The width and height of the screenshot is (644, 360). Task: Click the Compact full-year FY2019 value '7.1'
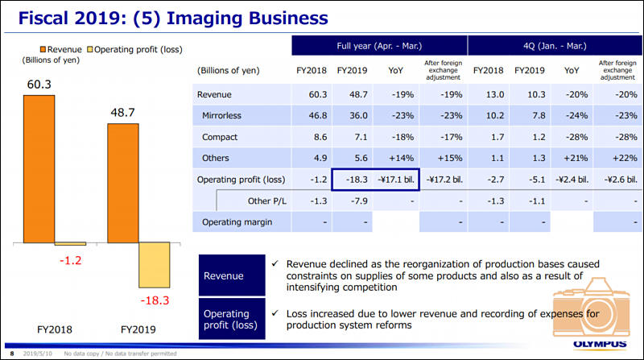click(x=361, y=137)
